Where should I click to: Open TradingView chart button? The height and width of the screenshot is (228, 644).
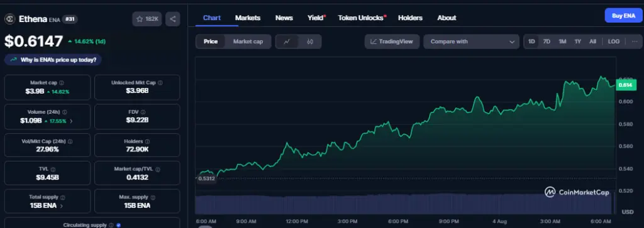point(392,41)
